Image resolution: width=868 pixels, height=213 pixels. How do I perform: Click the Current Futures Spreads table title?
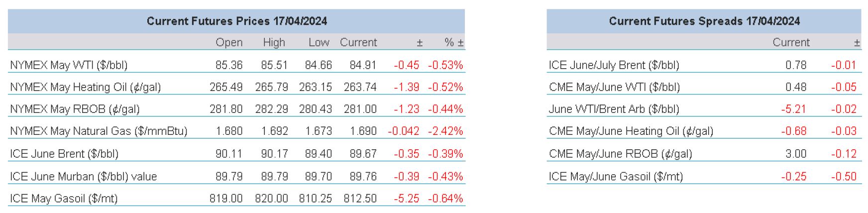pos(704,21)
